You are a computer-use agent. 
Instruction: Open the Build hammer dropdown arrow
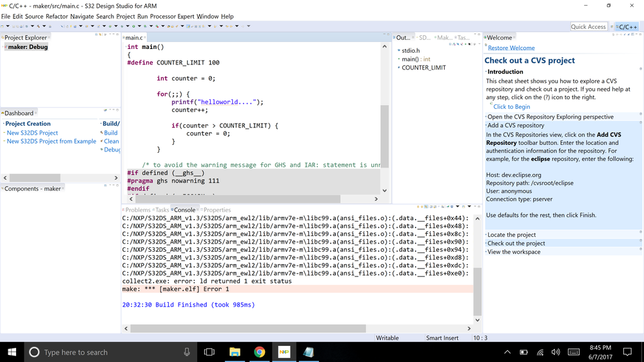44,26
